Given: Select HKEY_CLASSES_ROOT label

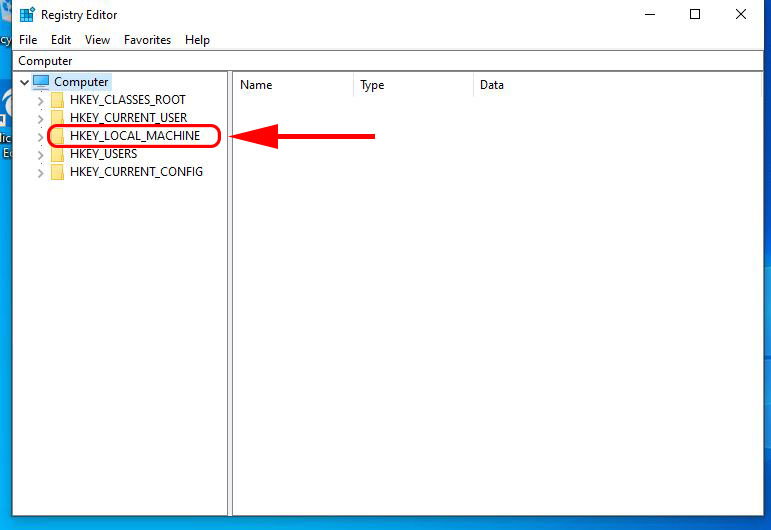Looking at the screenshot, I should point(128,100).
